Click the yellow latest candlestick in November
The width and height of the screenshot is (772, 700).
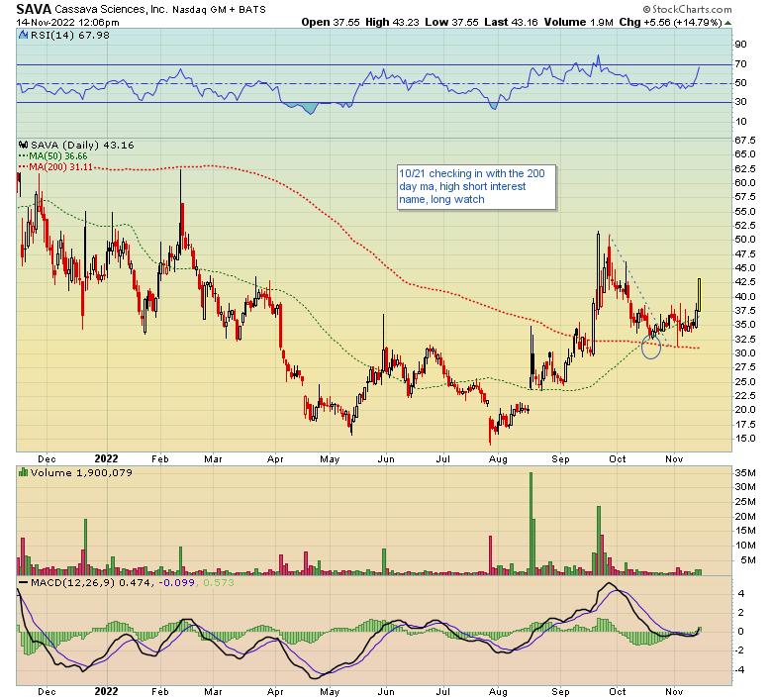[x=699, y=295]
